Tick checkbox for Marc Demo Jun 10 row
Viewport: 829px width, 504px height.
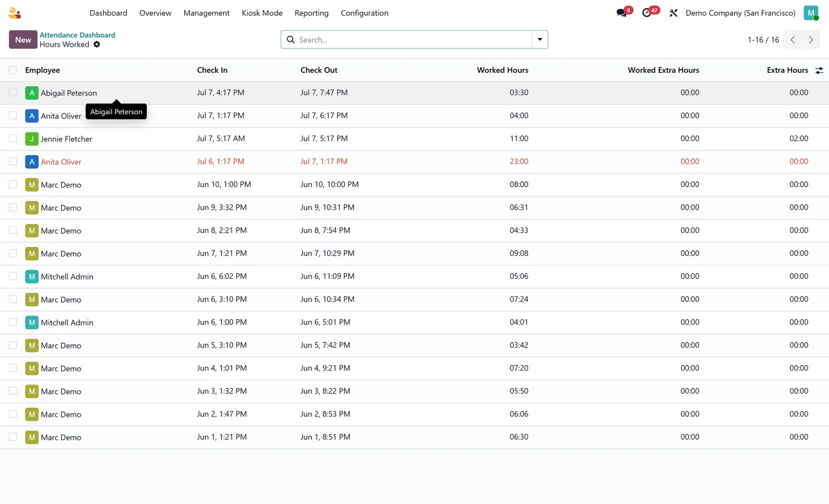[13, 184]
